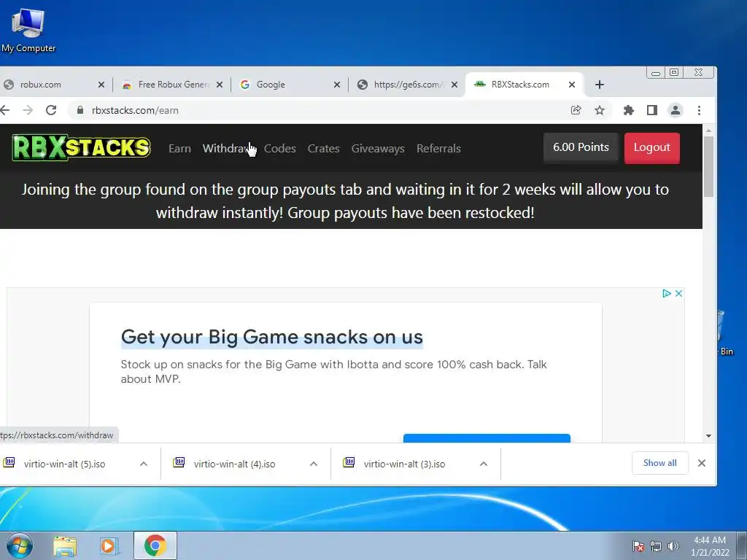Click the blue ad call-to-action button

pos(487,438)
